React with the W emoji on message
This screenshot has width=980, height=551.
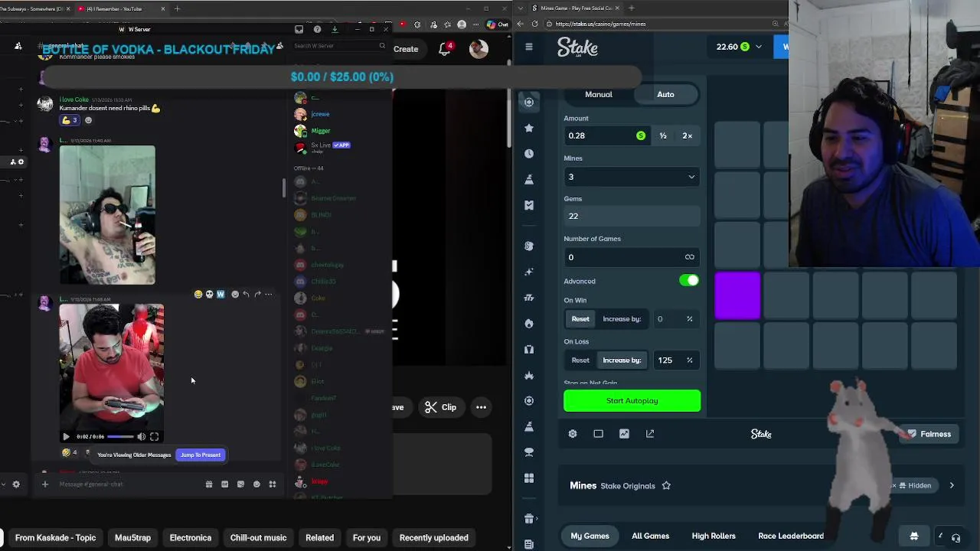point(220,294)
